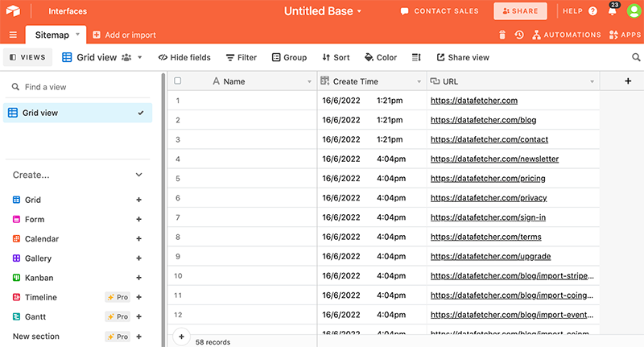The image size is (644, 347).
Task: Open the user account avatar
Action: (634, 11)
